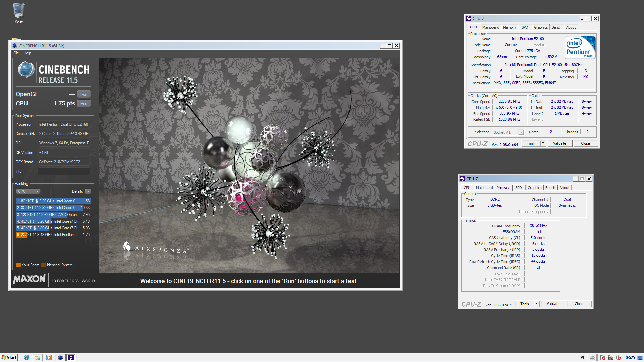
Task: Open About tab in top CPU-Z
Action: coord(571,27)
